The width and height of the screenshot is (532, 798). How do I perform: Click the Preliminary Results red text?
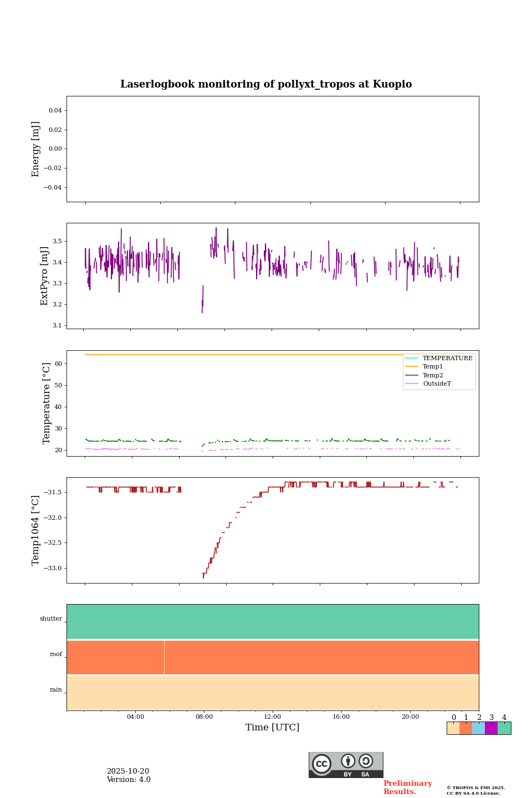(x=407, y=787)
